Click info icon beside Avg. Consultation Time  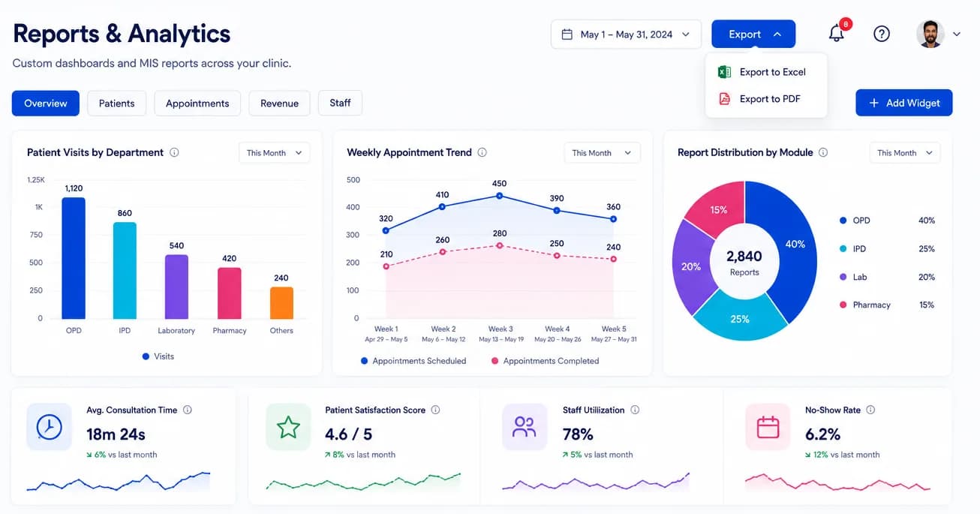pyautogui.click(x=188, y=410)
